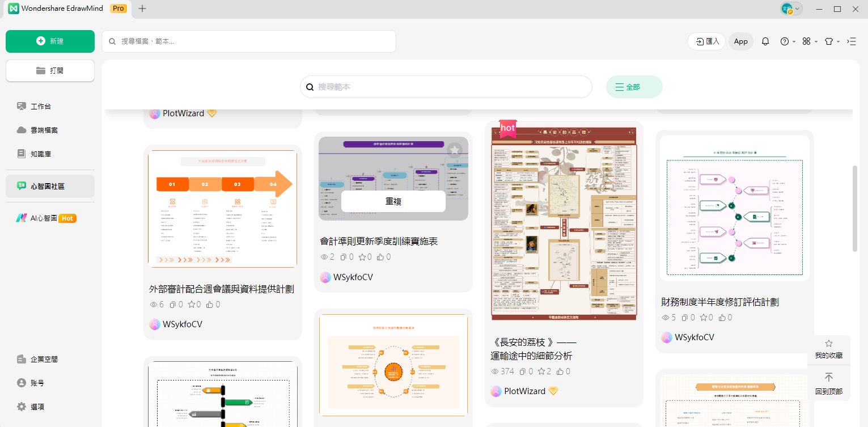Image resolution: width=868 pixels, height=427 pixels.
Task: Open the 全部 category filter dropdown
Action: click(633, 87)
